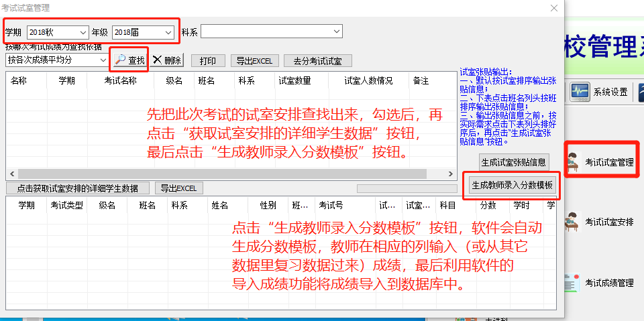Click 性别 column header in lower table
This screenshot has height=321, width=644.
click(268, 206)
